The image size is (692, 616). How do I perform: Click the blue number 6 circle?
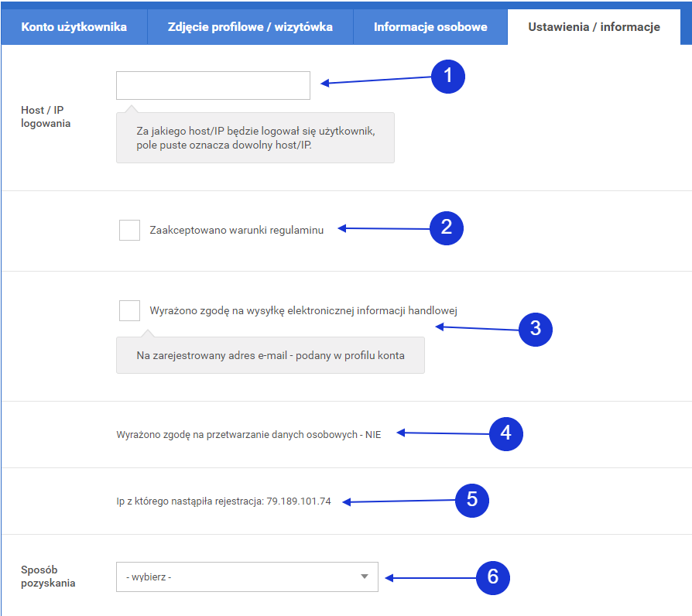point(492,577)
